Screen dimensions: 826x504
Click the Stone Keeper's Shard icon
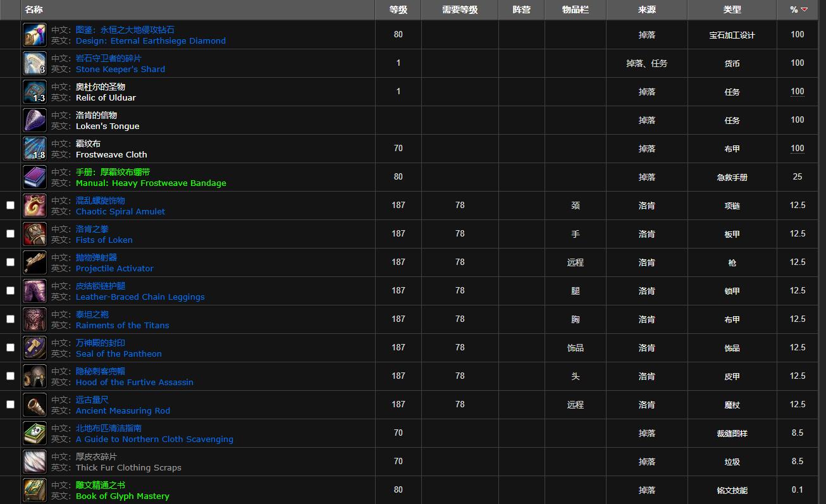(35, 63)
